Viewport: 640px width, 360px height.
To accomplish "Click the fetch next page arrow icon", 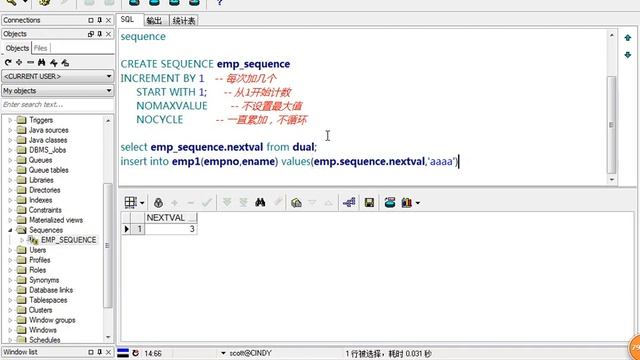I will 227,202.
